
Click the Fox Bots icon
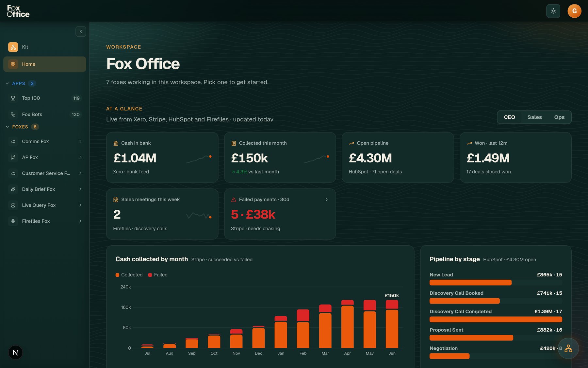click(13, 114)
